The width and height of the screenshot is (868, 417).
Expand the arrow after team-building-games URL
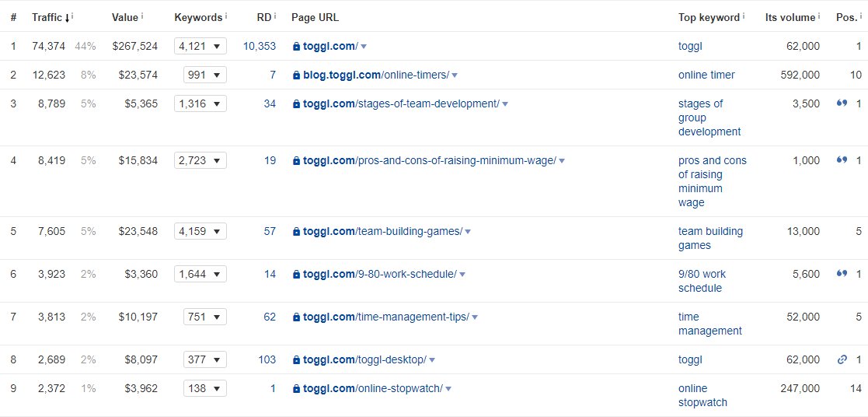(467, 231)
